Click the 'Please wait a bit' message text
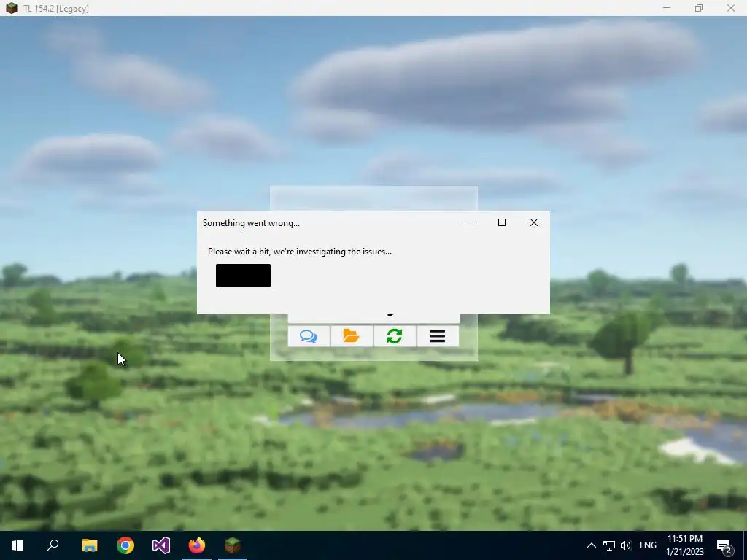 point(300,252)
